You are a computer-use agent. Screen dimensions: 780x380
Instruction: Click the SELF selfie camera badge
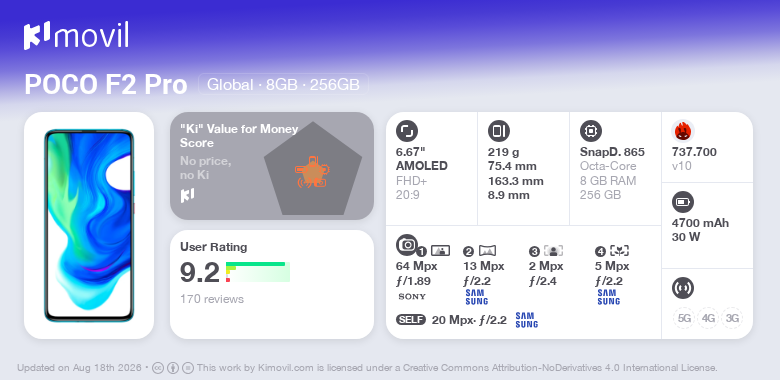[x=411, y=320]
